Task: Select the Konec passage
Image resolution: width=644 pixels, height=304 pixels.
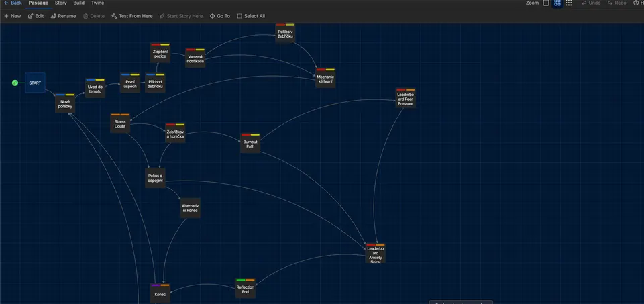Action: click(160, 294)
